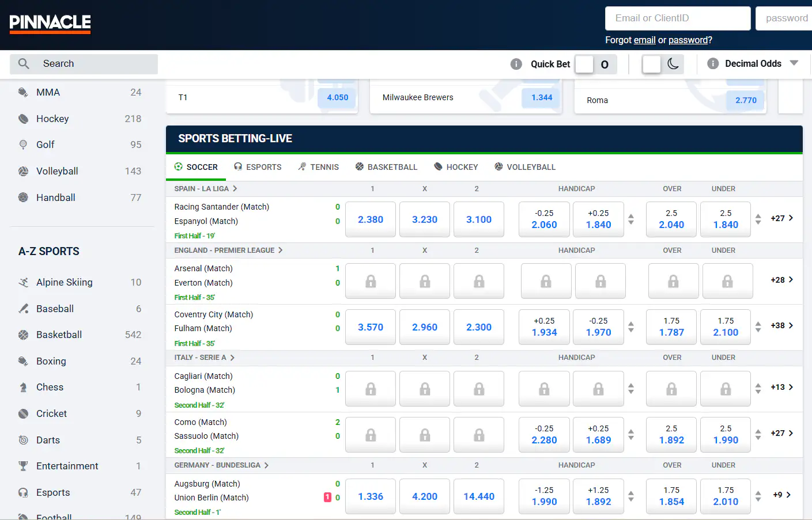Click the forgot password link

click(x=688, y=40)
